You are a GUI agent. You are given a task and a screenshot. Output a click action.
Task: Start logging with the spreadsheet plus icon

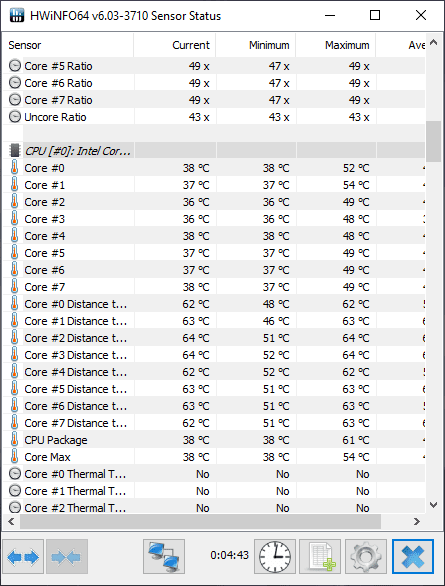coord(320,556)
